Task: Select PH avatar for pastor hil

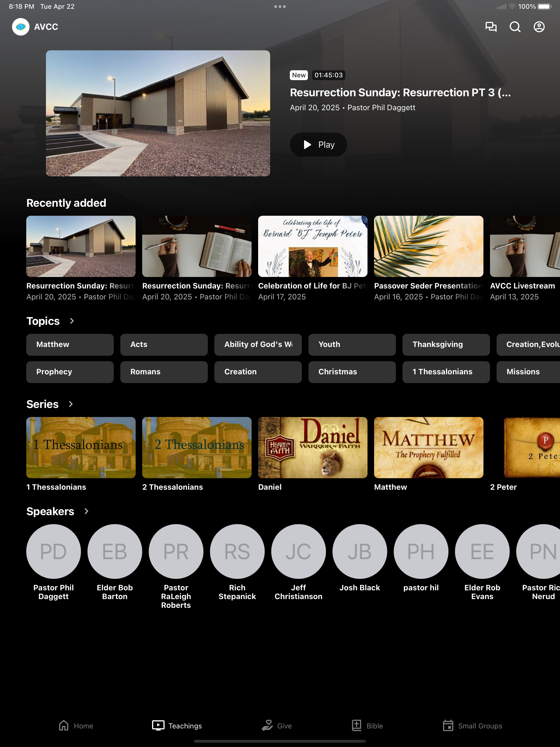Action: point(421,552)
